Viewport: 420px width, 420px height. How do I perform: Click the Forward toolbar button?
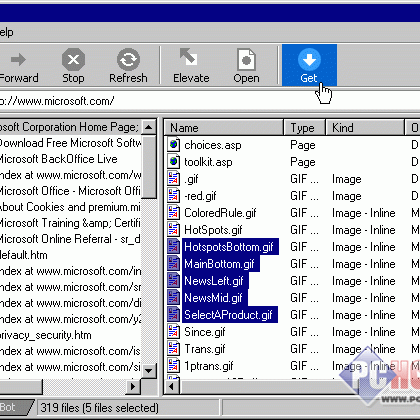18,66
